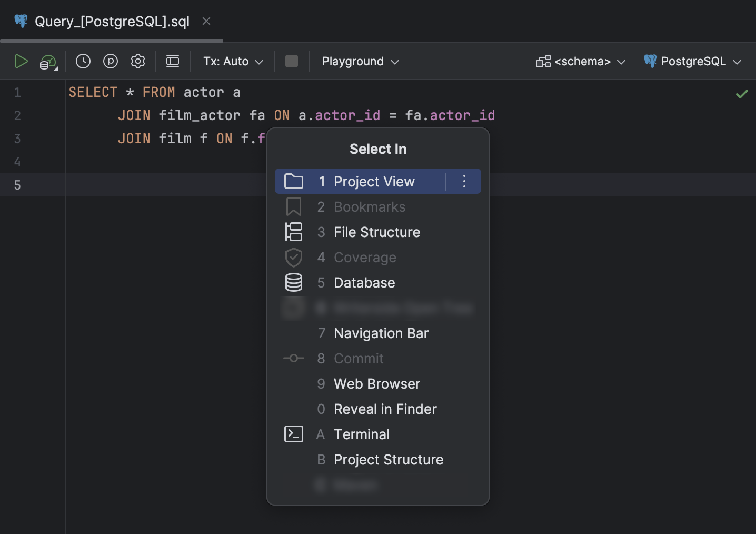The height and width of the screenshot is (534, 756).
Task: Open the Tx: Auto transaction dropdown
Action: coord(232,61)
